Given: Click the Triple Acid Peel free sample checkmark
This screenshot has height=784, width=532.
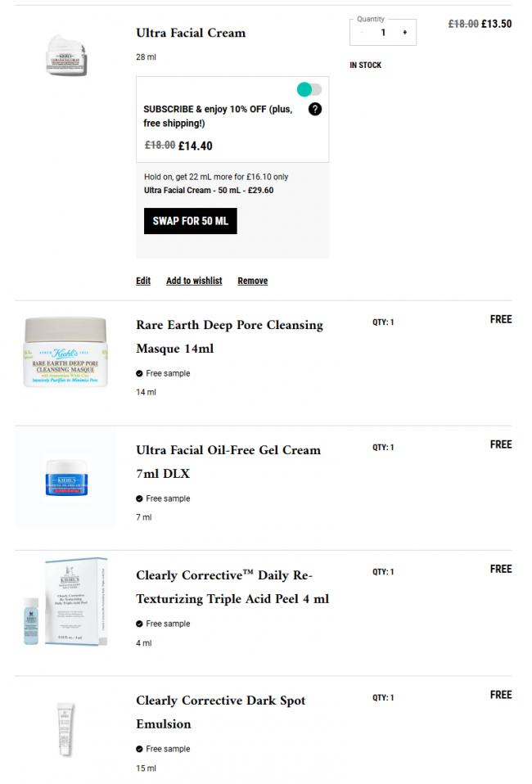Looking at the screenshot, I should (x=139, y=624).
